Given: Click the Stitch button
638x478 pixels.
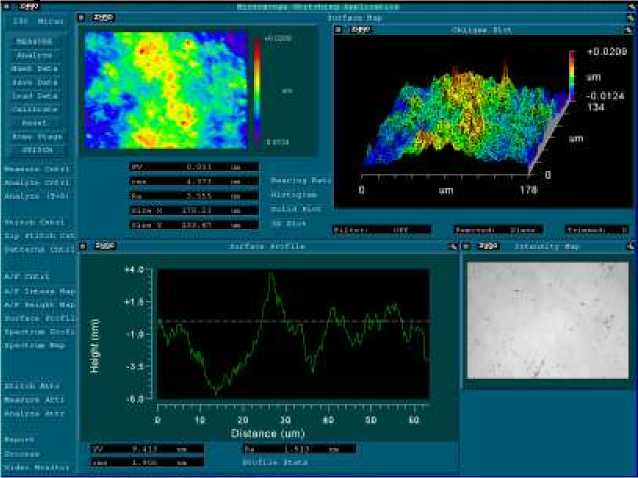Looking at the screenshot, I should click(37, 150).
